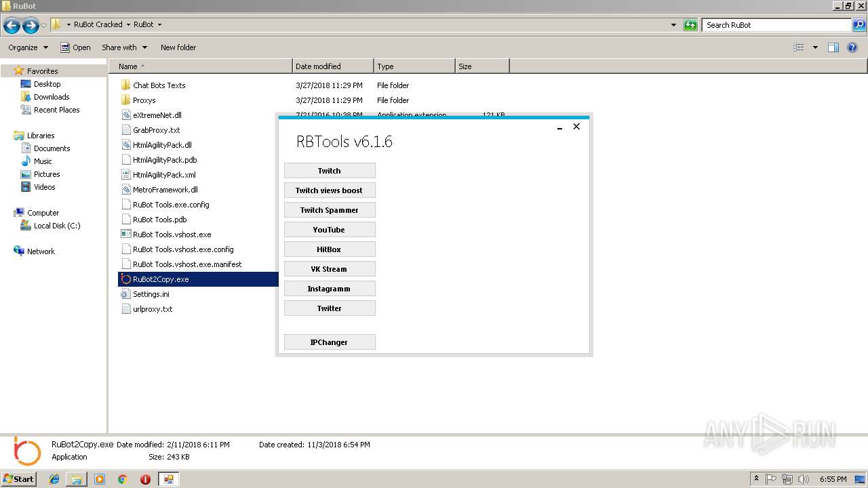Select urlproxy.txt file
This screenshot has height=488, width=868.
(153, 309)
